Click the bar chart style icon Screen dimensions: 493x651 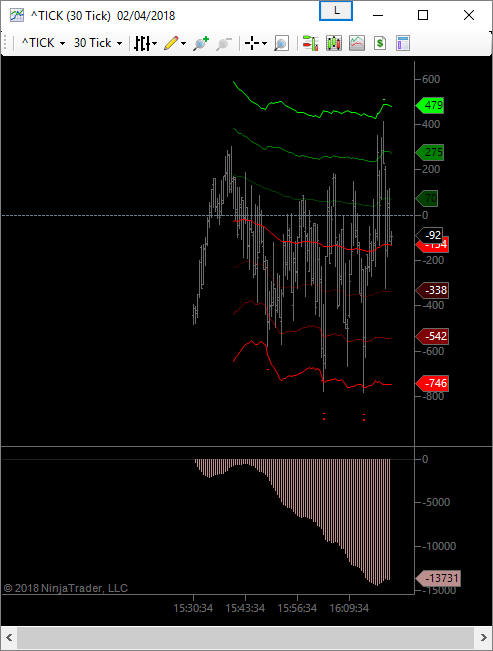(x=142, y=43)
